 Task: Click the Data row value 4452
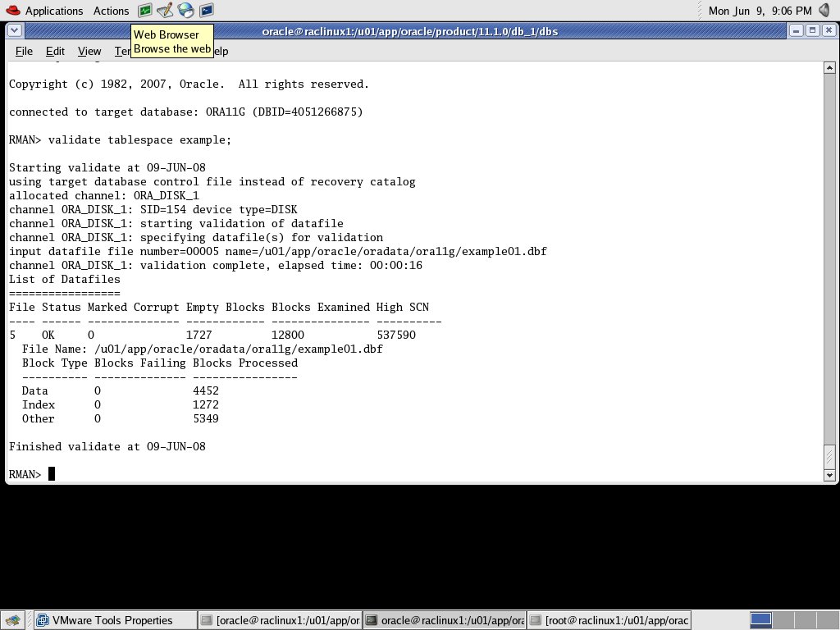pyautogui.click(x=206, y=390)
